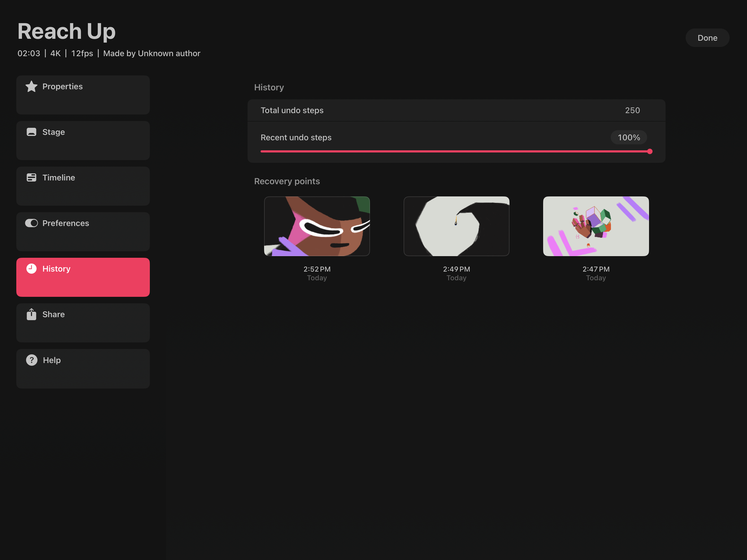The image size is (747, 560).
Task: Click the History clock icon
Action: [x=31, y=269]
